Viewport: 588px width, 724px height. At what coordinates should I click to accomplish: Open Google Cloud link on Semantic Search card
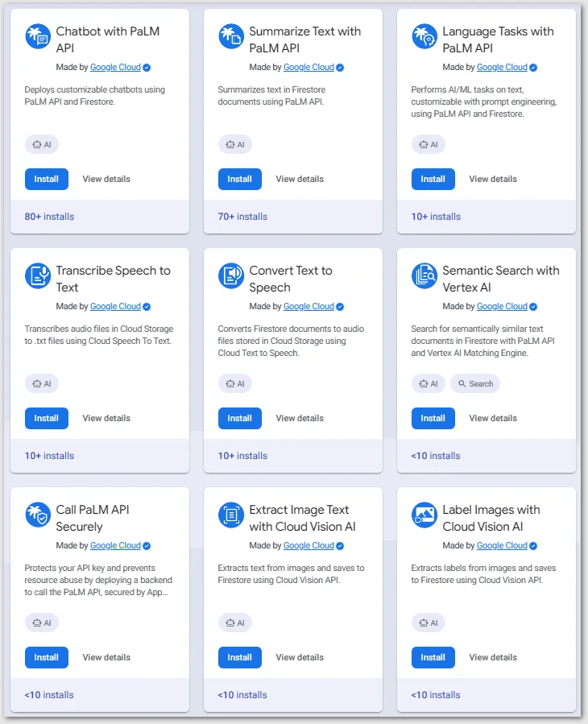(x=502, y=307)
